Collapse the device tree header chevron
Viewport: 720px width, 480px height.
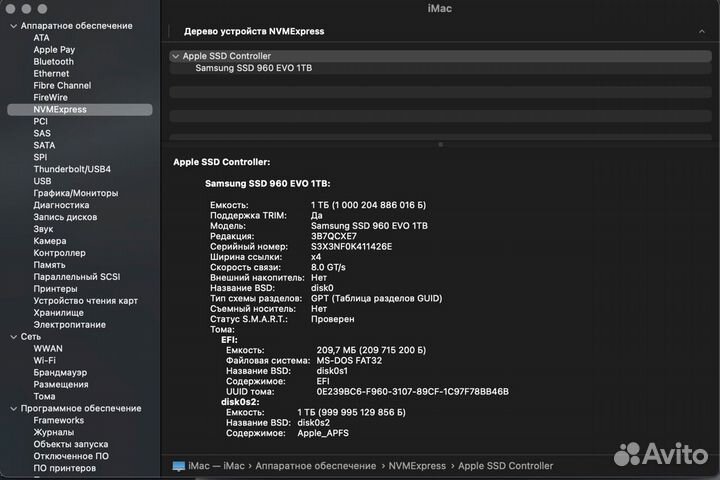pos(701,31)
